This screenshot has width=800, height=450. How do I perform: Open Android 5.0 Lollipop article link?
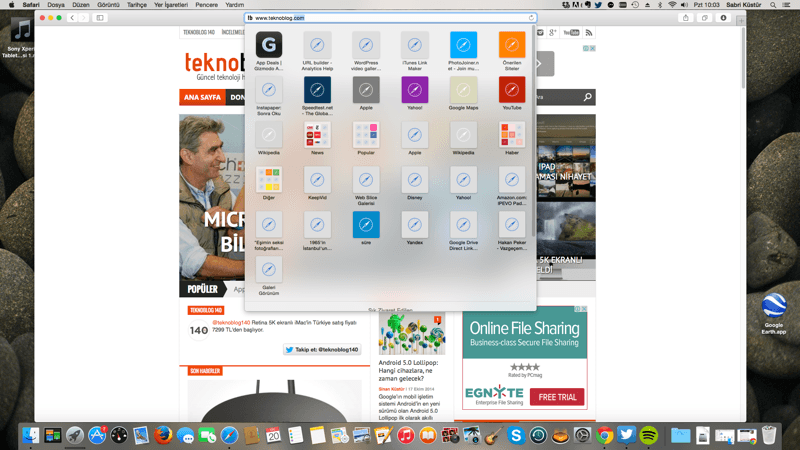coord(408,370)
